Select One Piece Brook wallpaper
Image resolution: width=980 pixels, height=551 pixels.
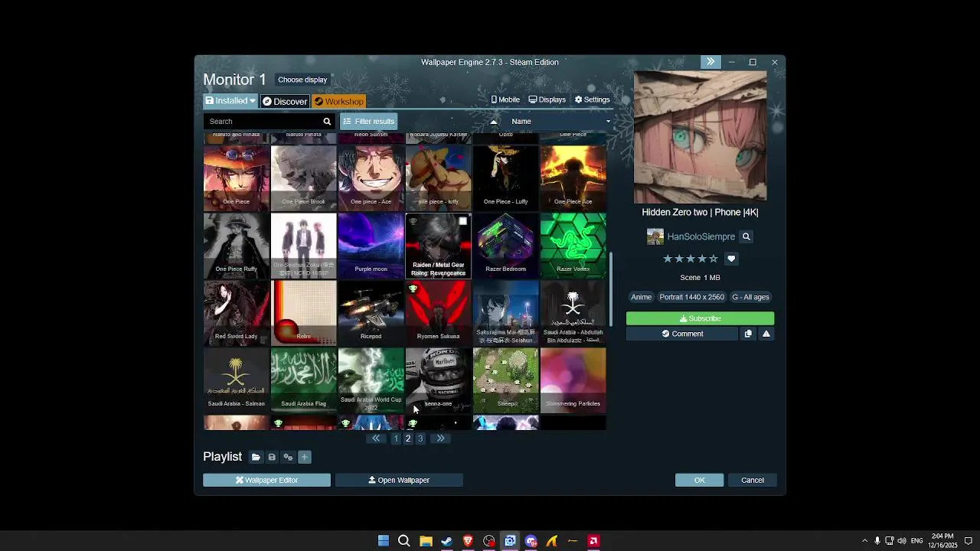click(x=303, y=178)
